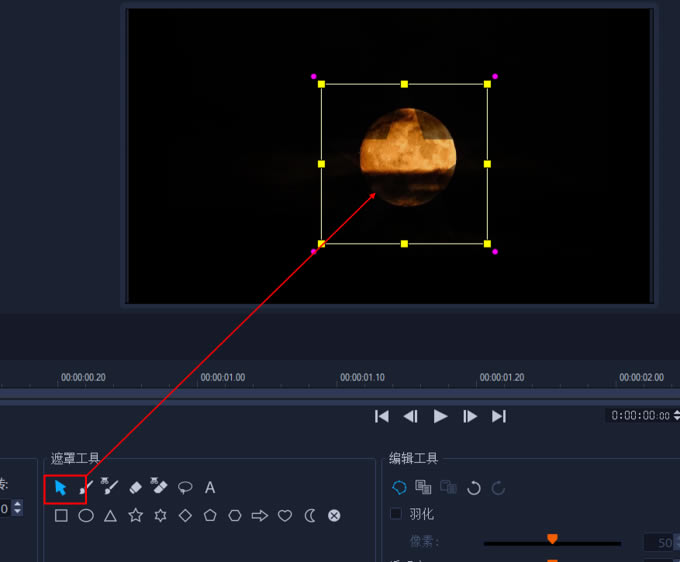Pick the five-point star shape mask

(x=135, y=516)
